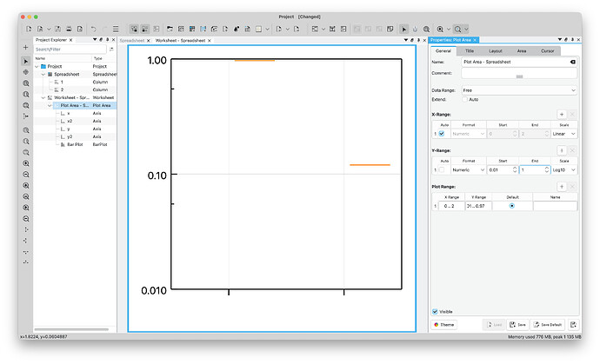Select the arrow cursor tool in left sidebar

point(25,61)
